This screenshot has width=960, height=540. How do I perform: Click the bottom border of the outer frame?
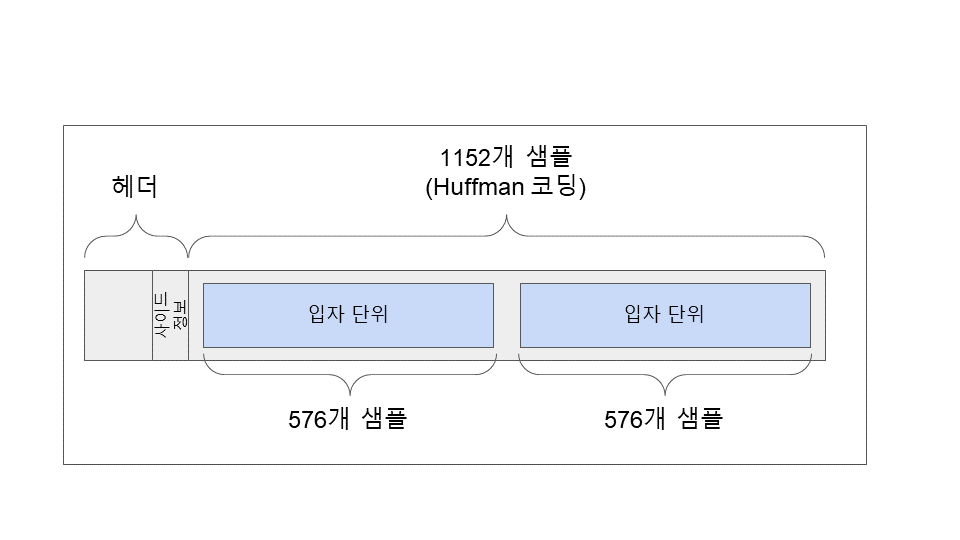click(464, 464)
